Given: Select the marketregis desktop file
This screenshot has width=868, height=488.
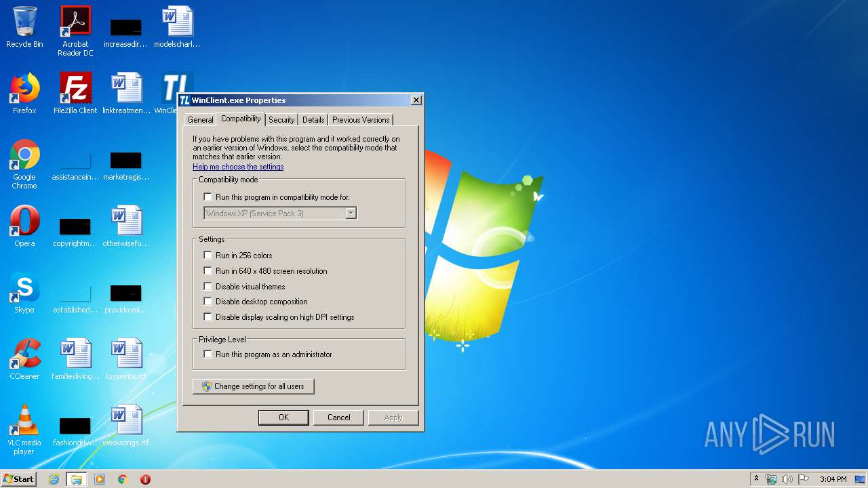Looking at the screenshot, I should tap(126, 167).
